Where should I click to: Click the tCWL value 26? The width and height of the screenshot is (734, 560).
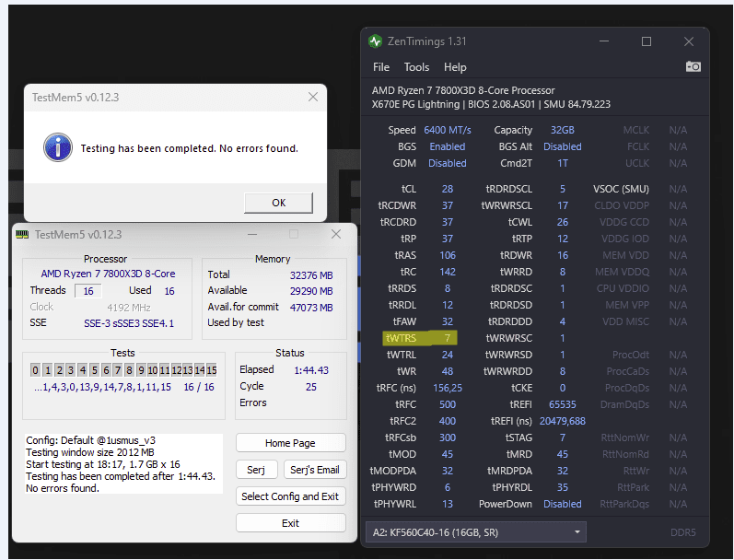(563, 222)
